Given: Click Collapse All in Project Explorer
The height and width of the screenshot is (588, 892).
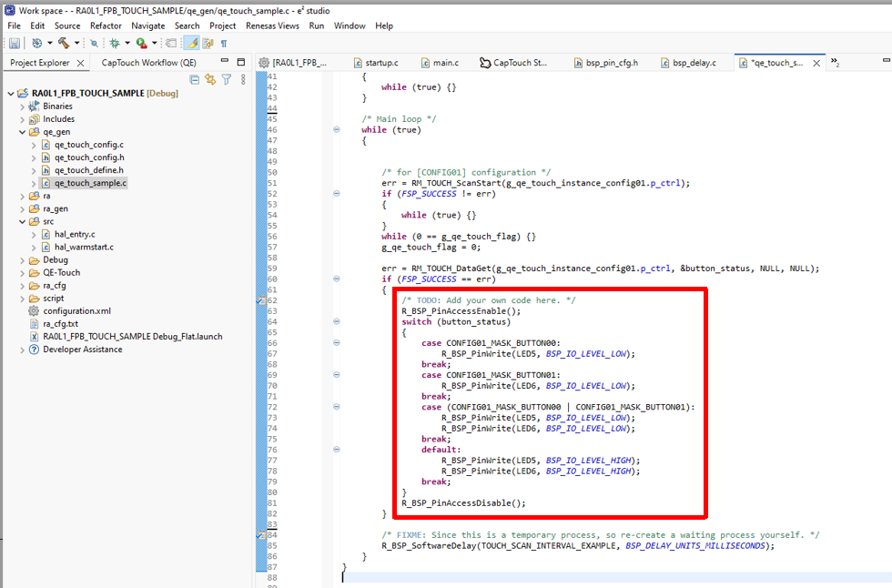Looking at the screenshot, I should click(194, 80).
